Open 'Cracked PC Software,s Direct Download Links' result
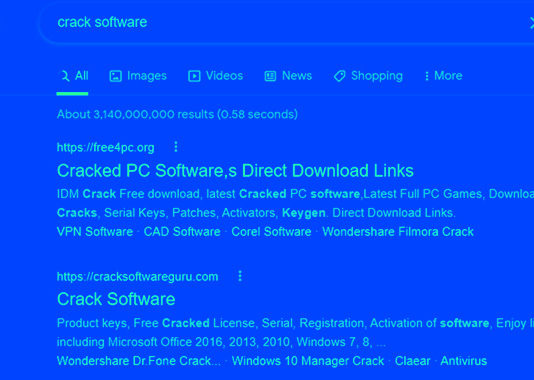This screenshot has width=534, height=380. click(x=235, y=171)
